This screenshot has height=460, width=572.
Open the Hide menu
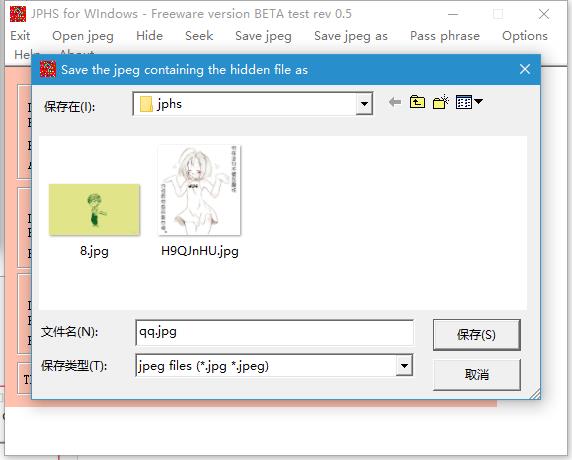[149, 36]
